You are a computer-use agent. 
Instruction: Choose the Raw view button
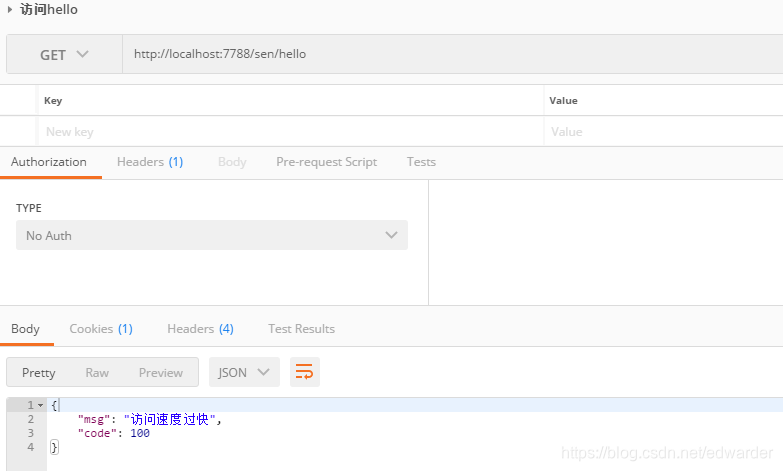pyautogui.click(x=97, y=373)
